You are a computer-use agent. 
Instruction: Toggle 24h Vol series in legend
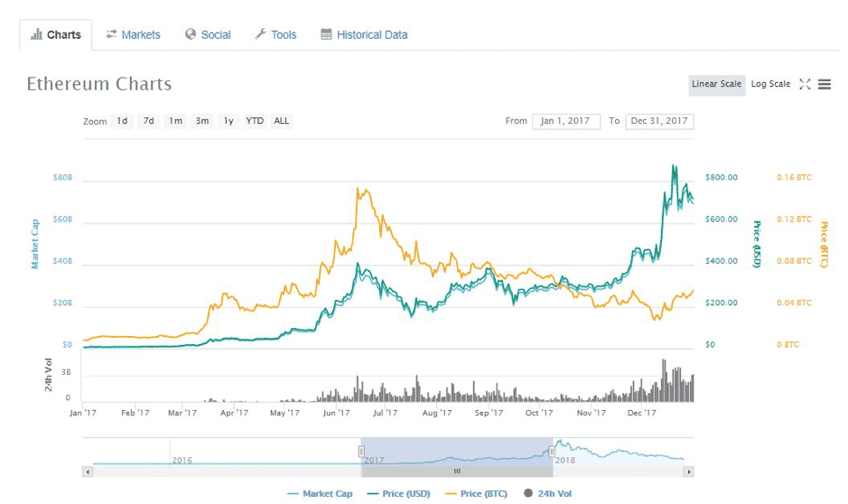pyautogui.click(x=548, y=494)
